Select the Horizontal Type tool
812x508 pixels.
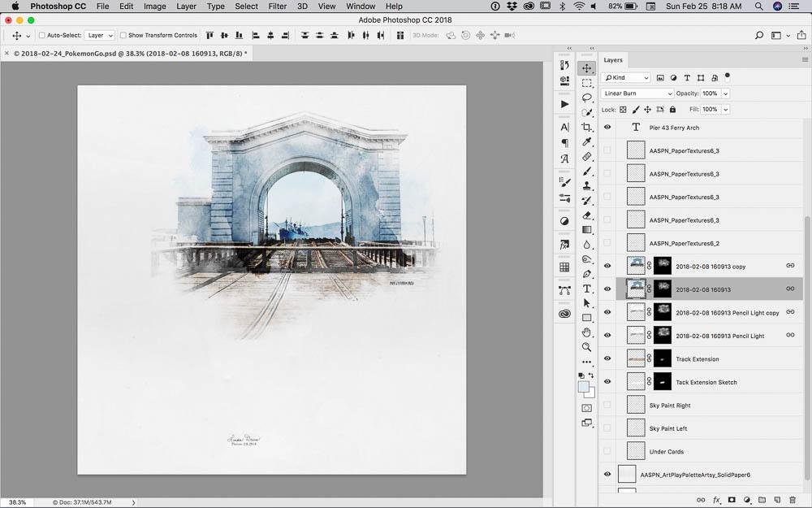point(586,289)
